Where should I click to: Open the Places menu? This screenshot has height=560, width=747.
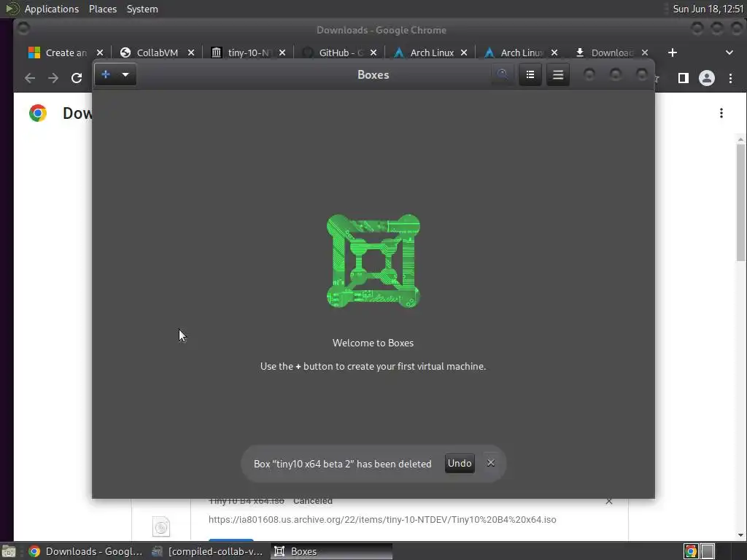103,9
